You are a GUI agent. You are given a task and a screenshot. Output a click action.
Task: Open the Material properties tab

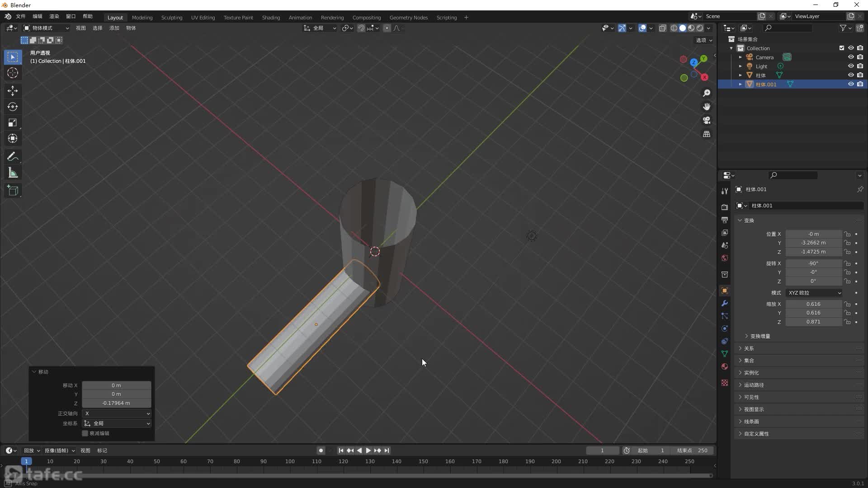[x=725, y=366]
